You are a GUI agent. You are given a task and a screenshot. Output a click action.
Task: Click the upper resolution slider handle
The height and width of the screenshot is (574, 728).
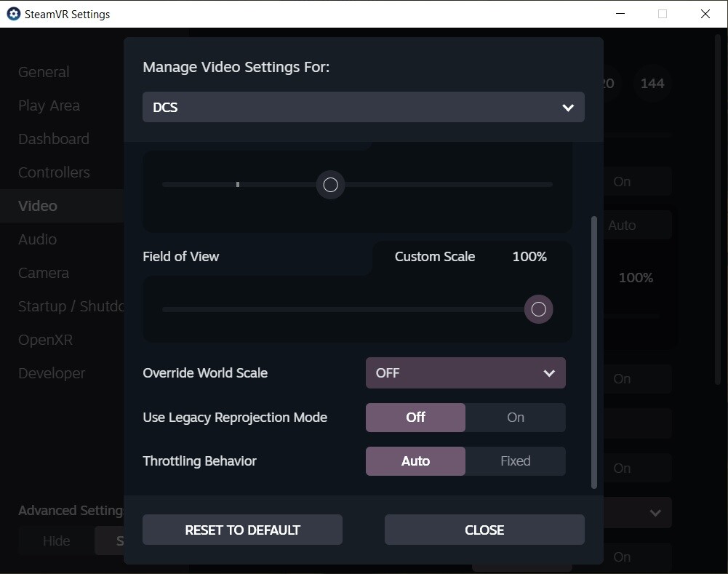coord(331,185)
